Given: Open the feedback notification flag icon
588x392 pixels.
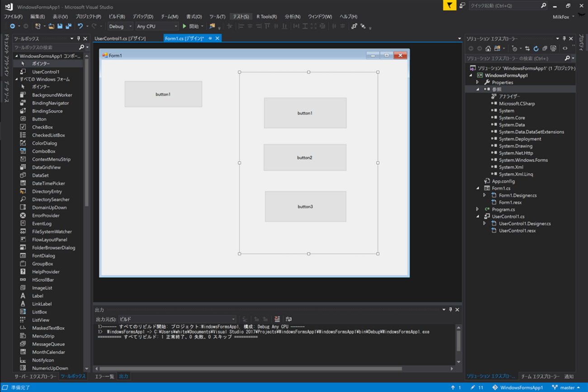Looking at the screenshot, I should click(x=449, y=6).
